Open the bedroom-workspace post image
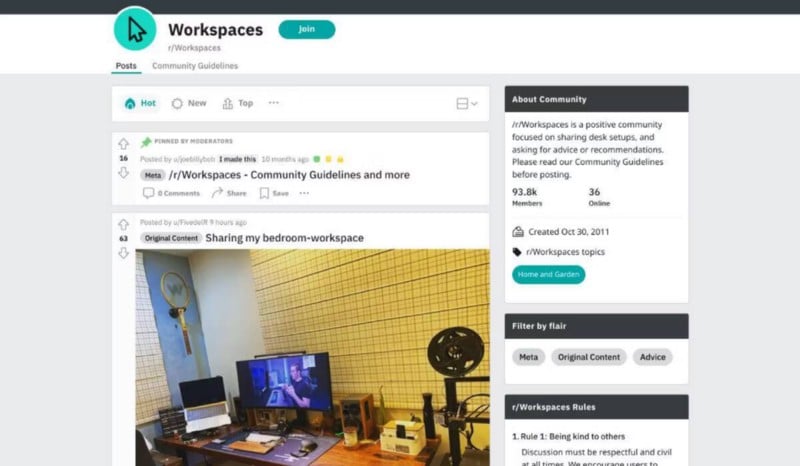Screen dimensions: 800x466 point(312,357)
